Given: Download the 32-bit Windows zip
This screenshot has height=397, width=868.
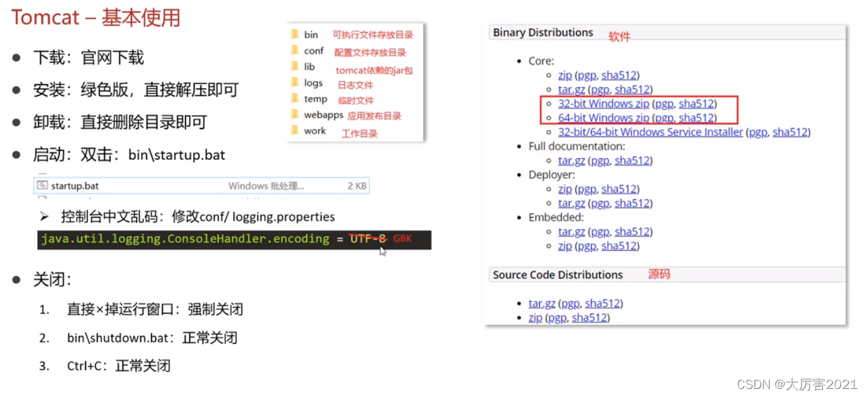Looking at the screenshot, I should click(x=604, y=104).
